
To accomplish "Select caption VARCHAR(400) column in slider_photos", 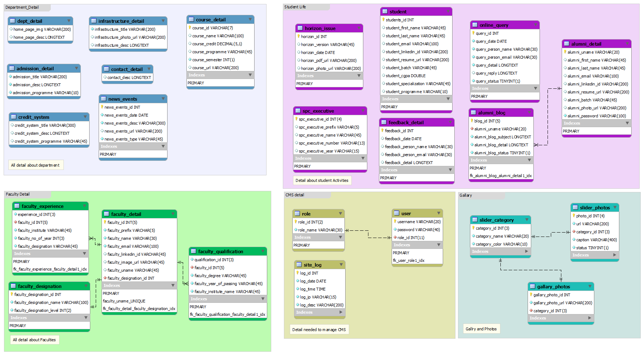I will click(595, 240).
